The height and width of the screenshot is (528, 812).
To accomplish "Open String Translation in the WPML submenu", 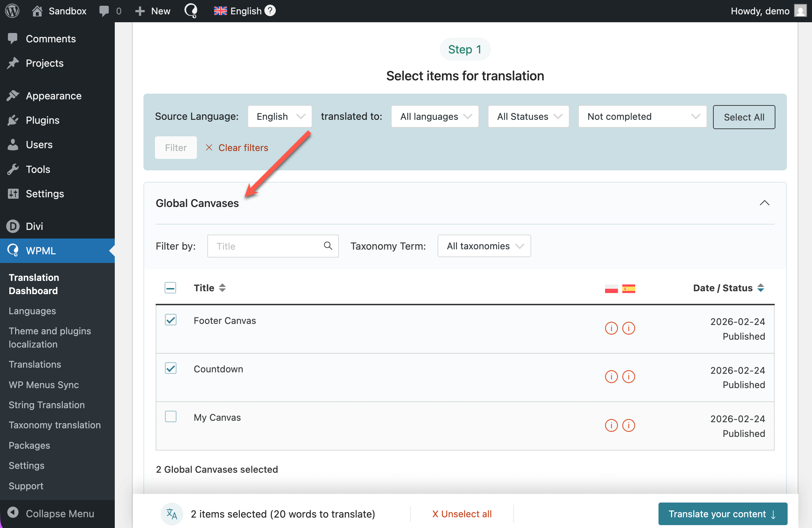I will (47, 405).
